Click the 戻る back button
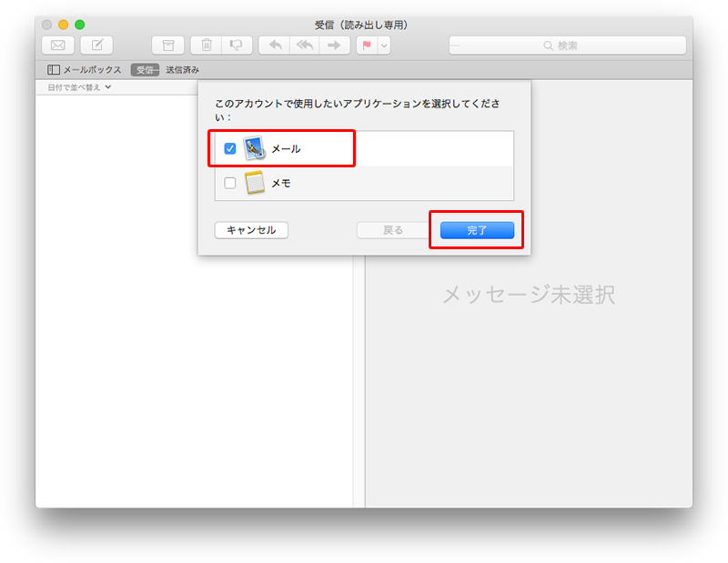Image resolution: width=728 pixels, height=563 pixels. [393, 230]
